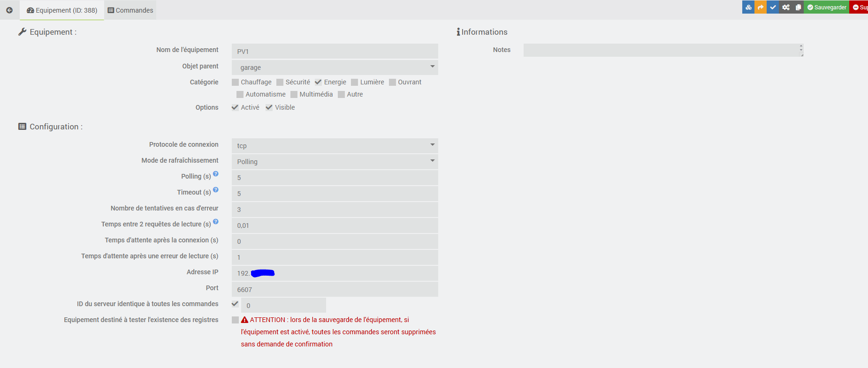Image resolution: width=868 pixels, height=368 pixels.
Task: Click the help icon beside Timeout (s)
Action: (x=216, y=190)
